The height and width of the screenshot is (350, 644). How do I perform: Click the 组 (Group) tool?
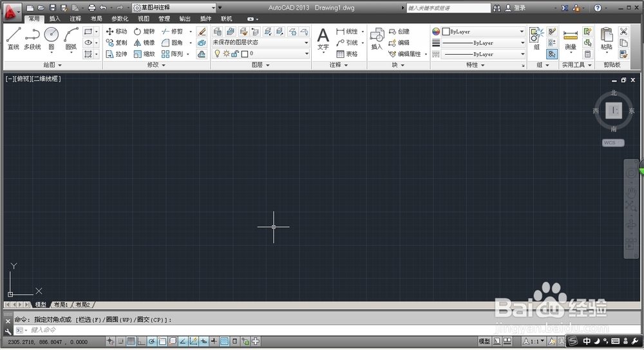click(536, 39)
